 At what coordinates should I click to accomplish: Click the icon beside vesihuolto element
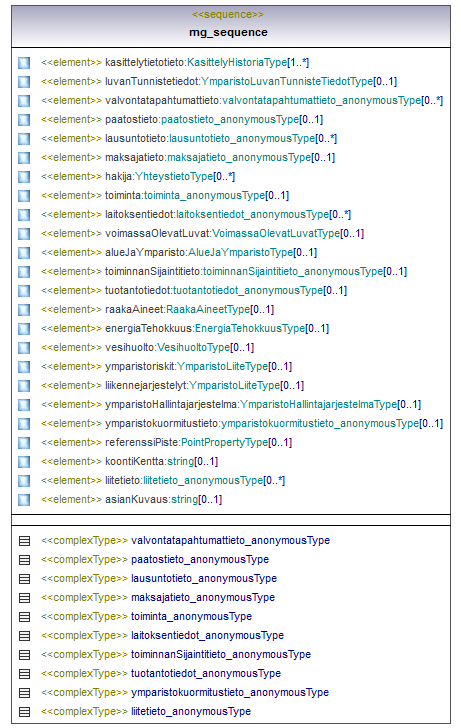tap(24, 348)
